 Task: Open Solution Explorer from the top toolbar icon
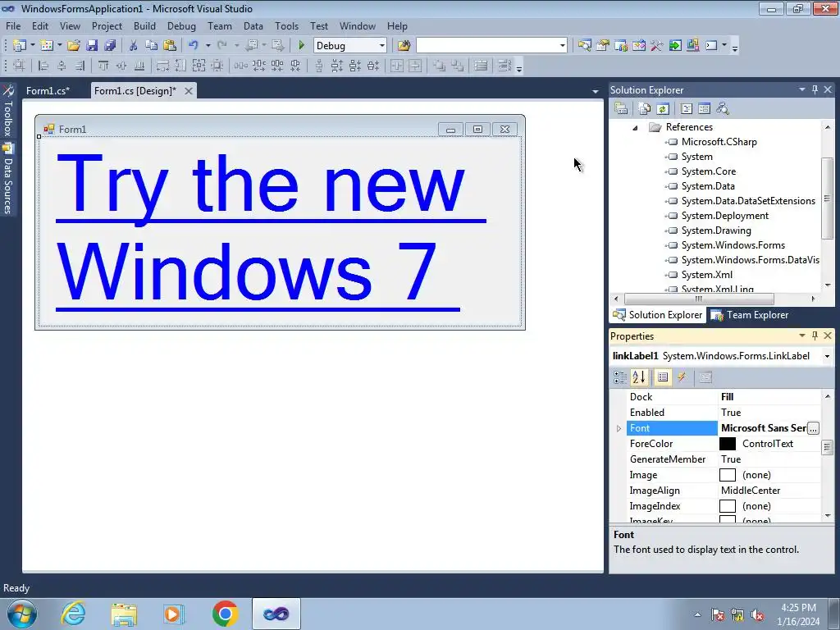click(x=584, y=46)
